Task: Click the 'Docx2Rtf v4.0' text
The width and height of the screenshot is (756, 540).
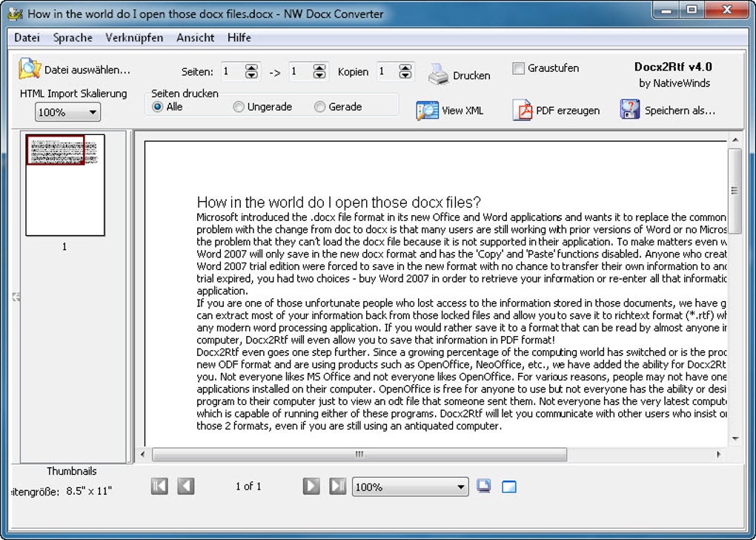Action: 673,67
